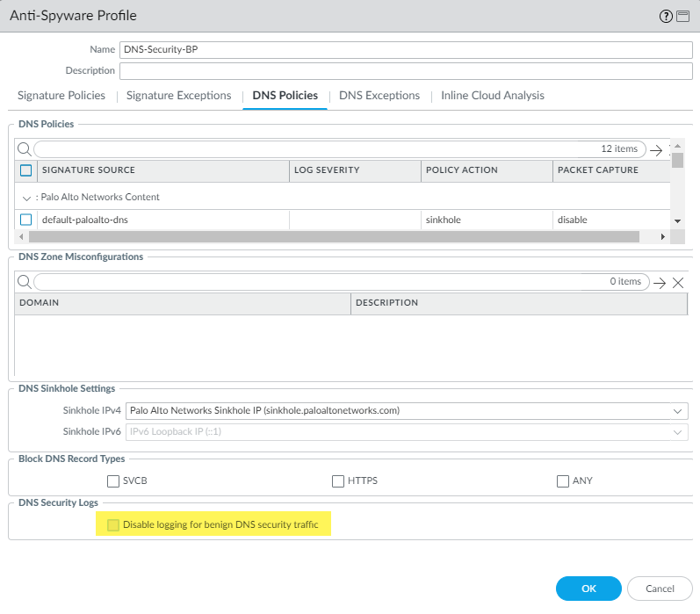This screenshot has height=614, width=700.
Task: Switch to the Signature Policies tab
Action: tap(61, 96)
